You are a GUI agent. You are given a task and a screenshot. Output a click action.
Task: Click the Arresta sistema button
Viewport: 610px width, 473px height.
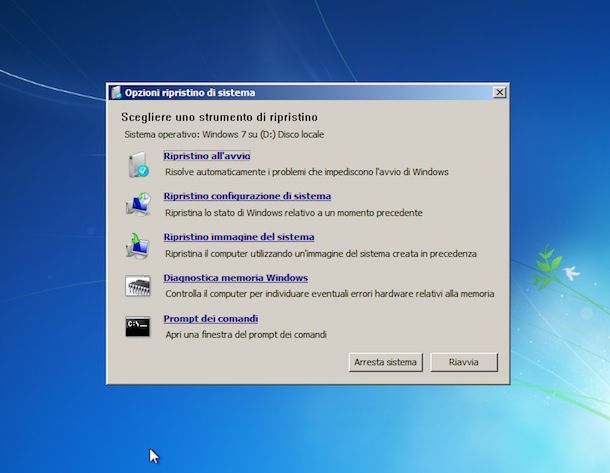pos(386,362)
